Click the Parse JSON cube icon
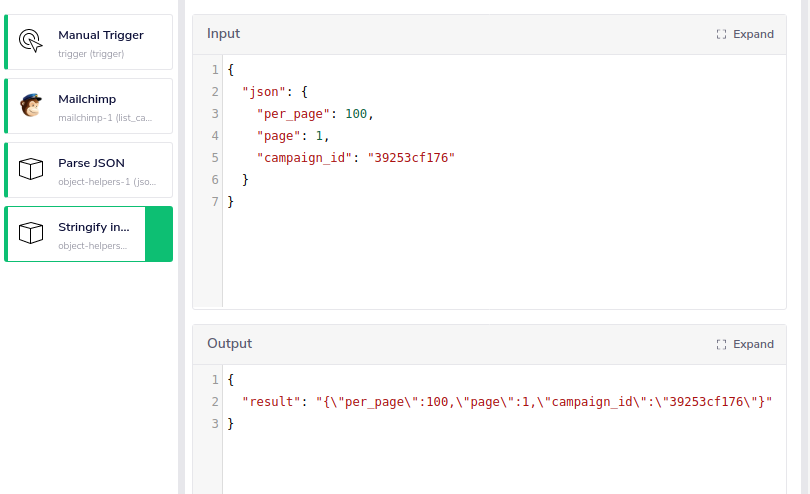This screenshot has width=810, height=494. click(32, 170)
